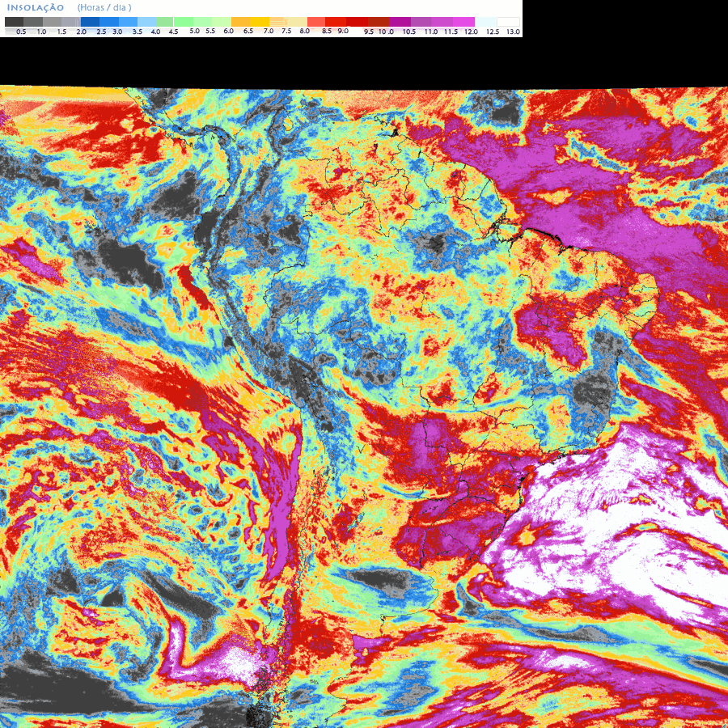Click the "(Horas / dia)" unit label
This screenshot has width=728, height=728.
point(104,7)
